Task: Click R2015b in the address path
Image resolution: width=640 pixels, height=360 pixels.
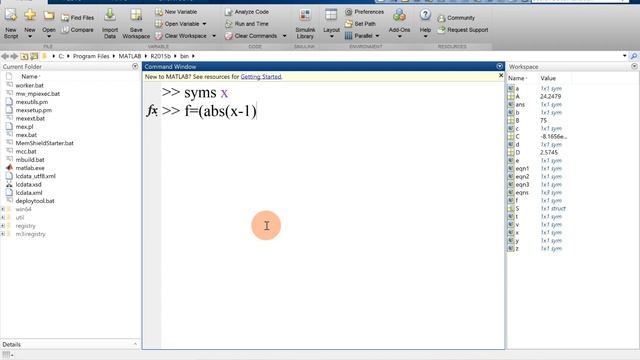Action: pos(160,56)
